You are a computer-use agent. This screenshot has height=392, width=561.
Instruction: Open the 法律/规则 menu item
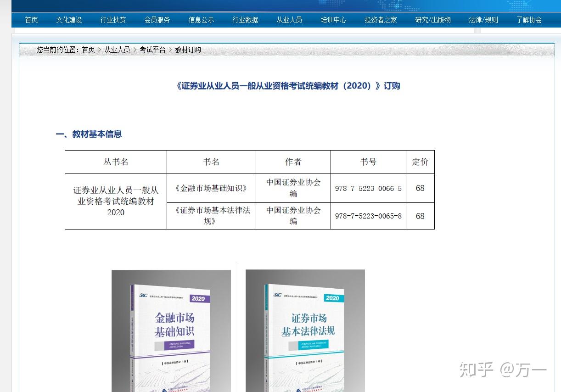(483, 20)
